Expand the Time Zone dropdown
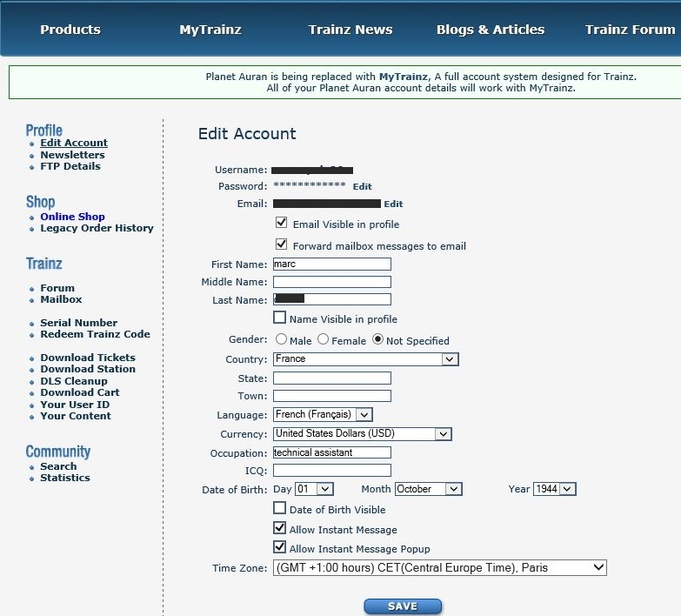This screenshot has width=681, height=616. point(439,568)
